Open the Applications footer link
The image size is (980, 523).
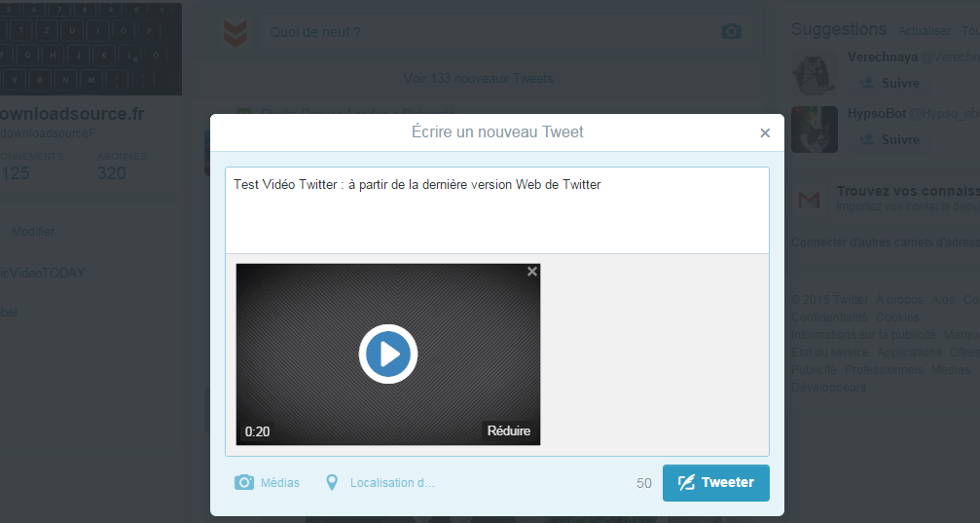(909, 353)
